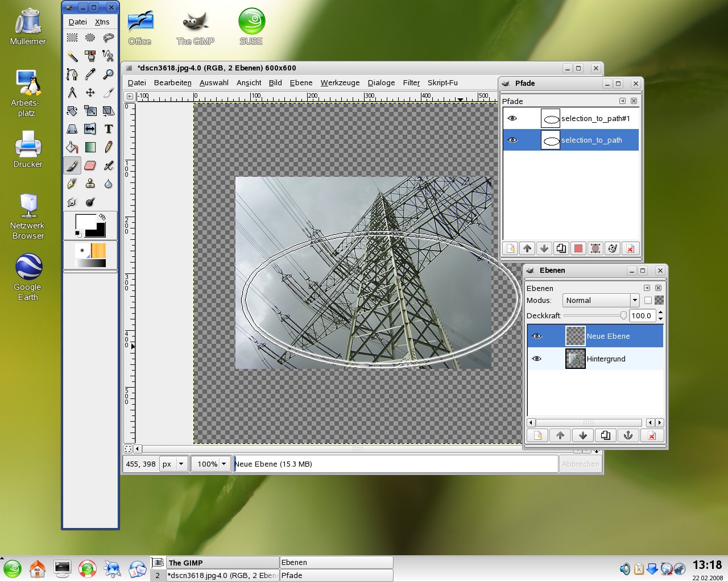Select the Fuzzy Select magic wand tool
The height and width of the screenshot is (582, 728).
pyautogui.click(x=72, y=56)
